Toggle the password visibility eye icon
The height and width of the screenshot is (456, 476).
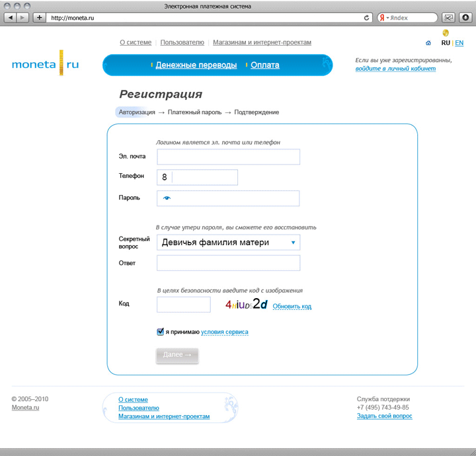(167, 198)
